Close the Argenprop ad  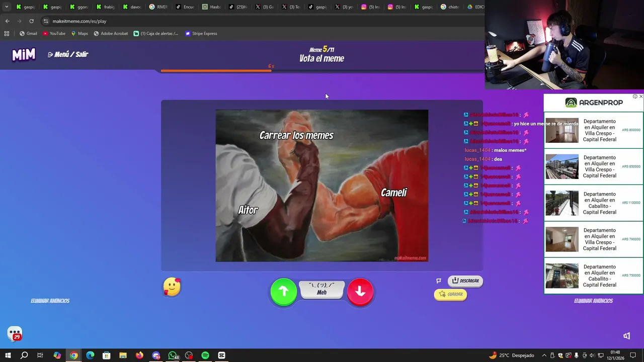tap(640, 97)
